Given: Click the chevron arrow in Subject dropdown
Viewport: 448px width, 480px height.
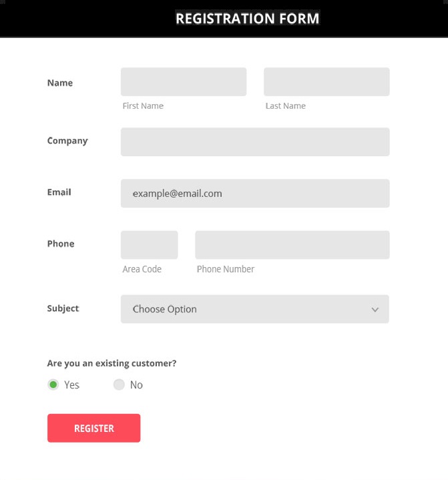Looking at the screenshot, I should pos(375,310).
